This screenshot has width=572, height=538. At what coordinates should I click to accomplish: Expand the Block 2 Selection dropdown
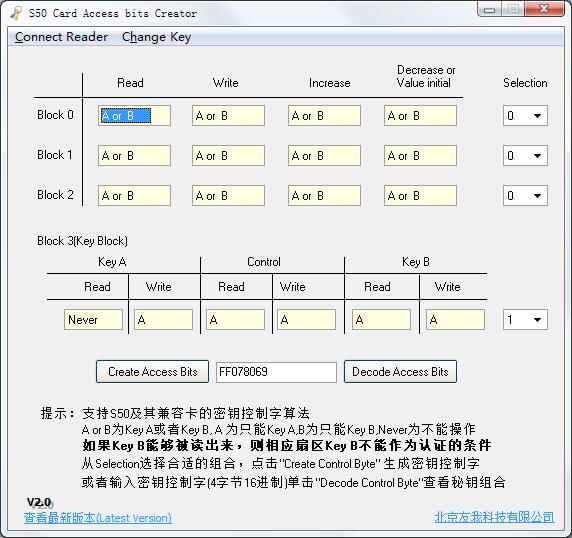[525, 196]
